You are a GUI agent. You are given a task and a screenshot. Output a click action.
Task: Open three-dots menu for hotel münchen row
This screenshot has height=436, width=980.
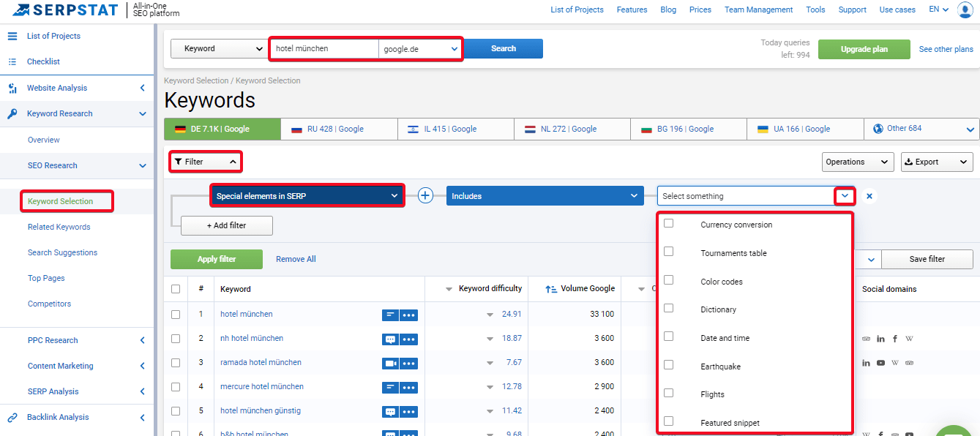coord(408,315)
